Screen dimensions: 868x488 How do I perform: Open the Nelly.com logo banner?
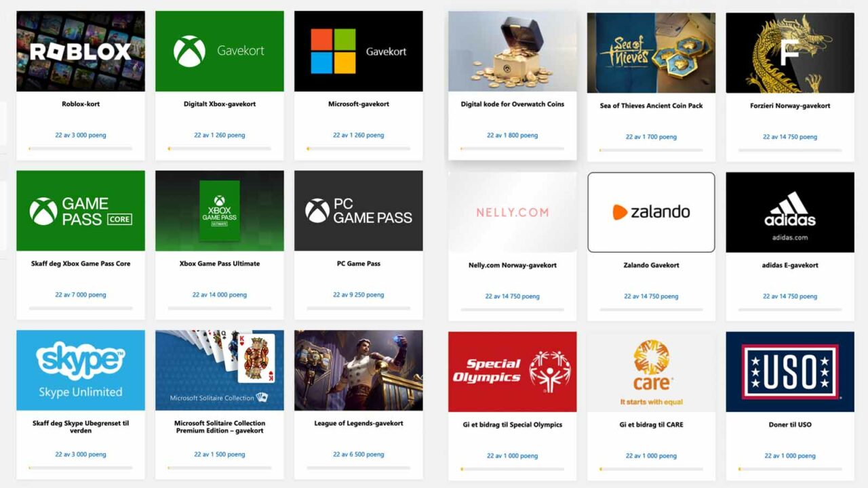513,212
